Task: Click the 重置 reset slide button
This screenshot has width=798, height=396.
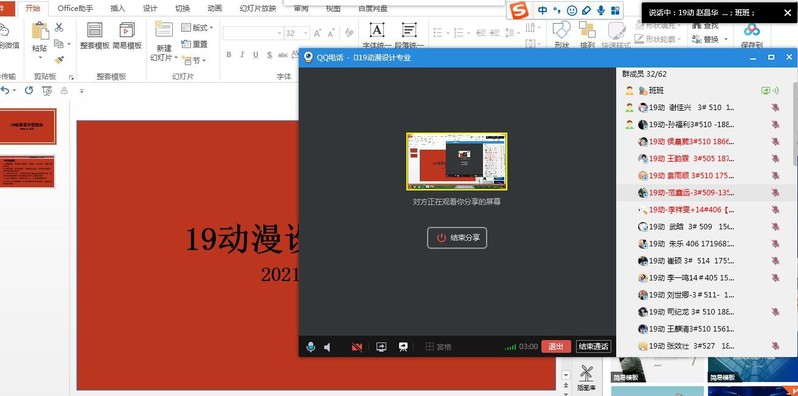Action: pos(194,44)
